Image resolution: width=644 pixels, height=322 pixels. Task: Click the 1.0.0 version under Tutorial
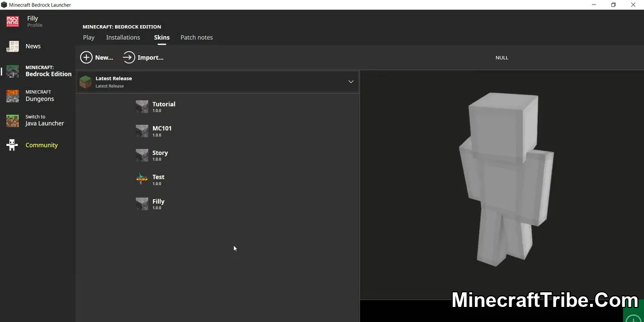coord(157,111)
